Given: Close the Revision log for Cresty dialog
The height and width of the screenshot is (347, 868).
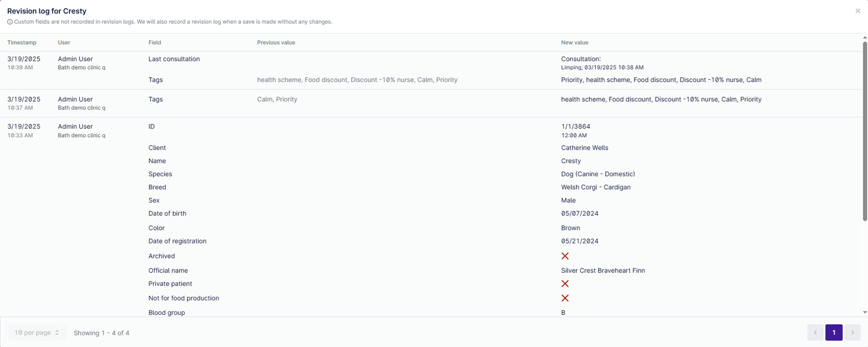Looking at the screenshot, I should (857, 11).
